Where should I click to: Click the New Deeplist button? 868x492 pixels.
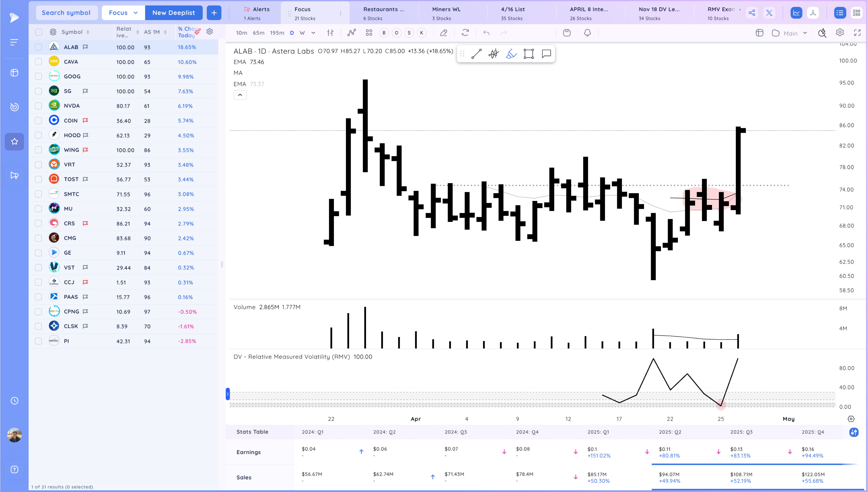pyautogui.click(x=174, y=13)
